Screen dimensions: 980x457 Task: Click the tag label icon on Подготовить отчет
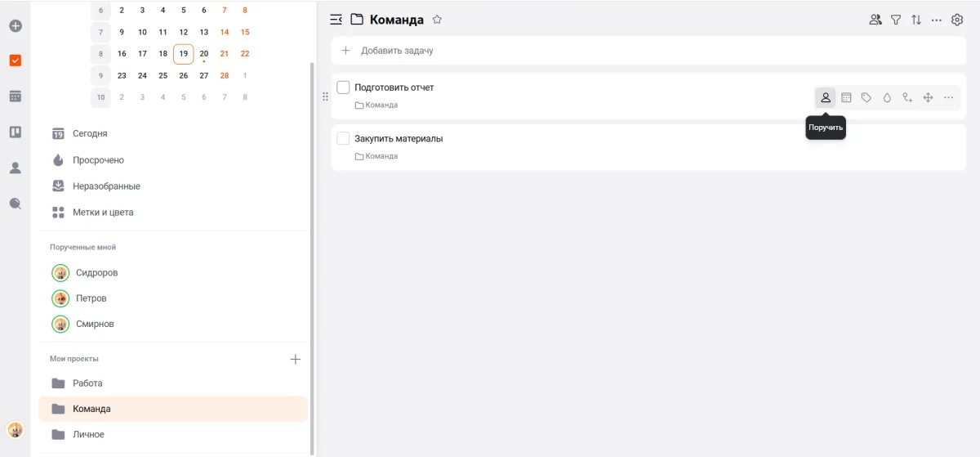[x=866, y=97]
